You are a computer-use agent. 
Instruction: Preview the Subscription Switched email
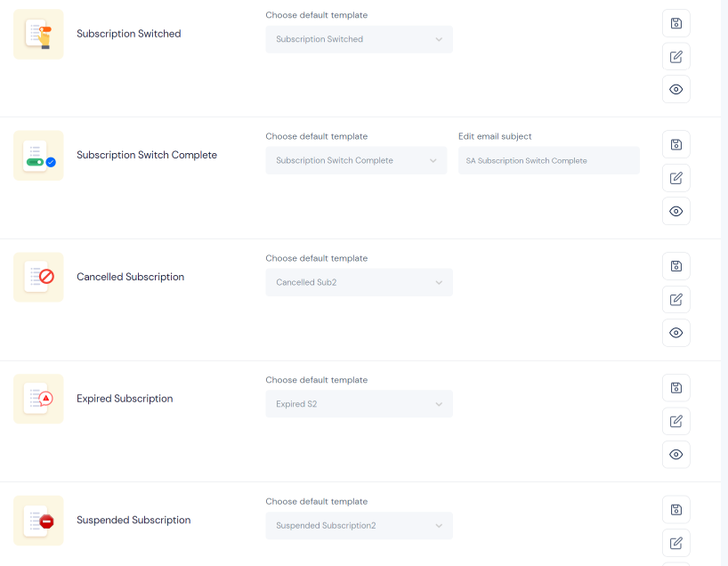676,90
